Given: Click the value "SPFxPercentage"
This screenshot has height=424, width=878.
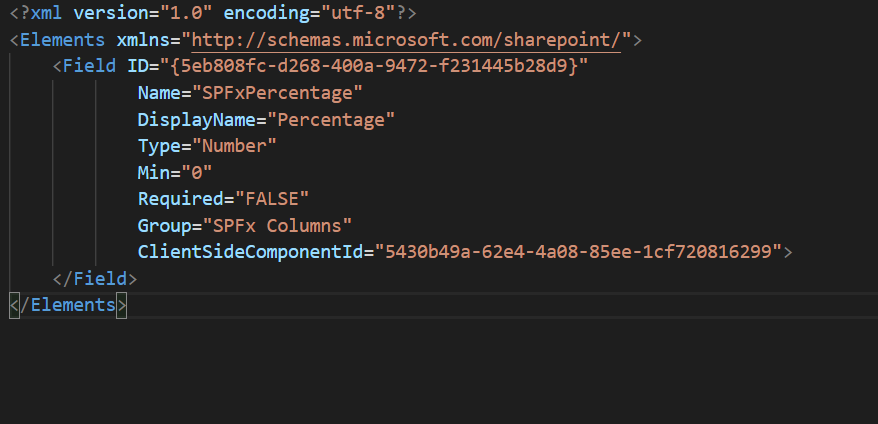Looking at the screenshot, I should (x=278, y=93).
